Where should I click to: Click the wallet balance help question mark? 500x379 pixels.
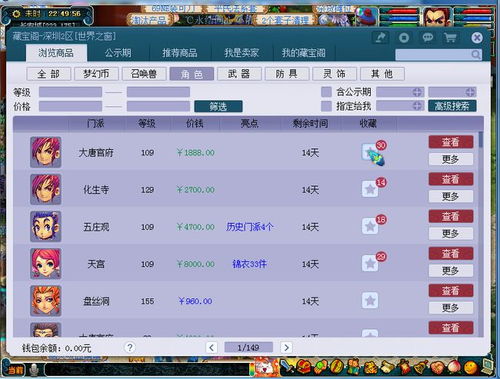[130, 348]
